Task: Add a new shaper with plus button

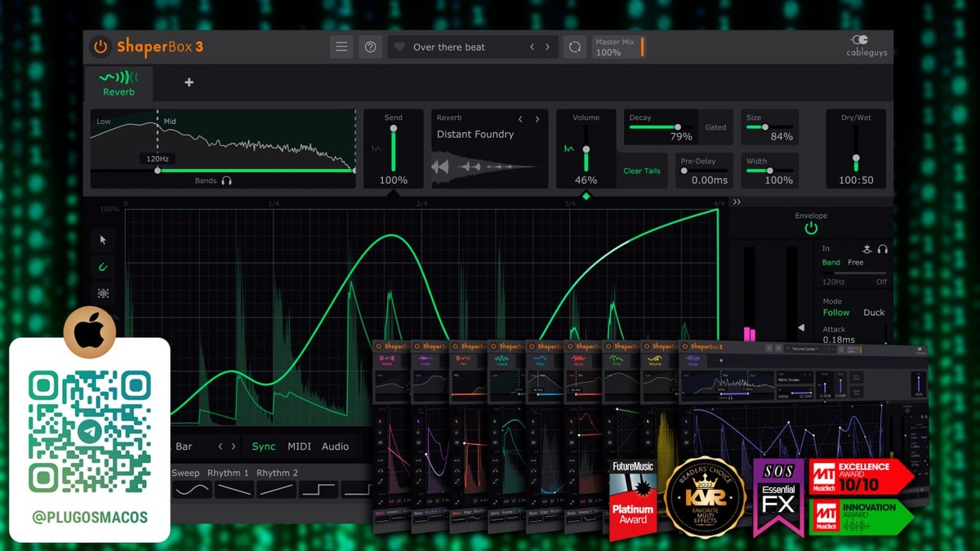Action: (x=189, y=82)
